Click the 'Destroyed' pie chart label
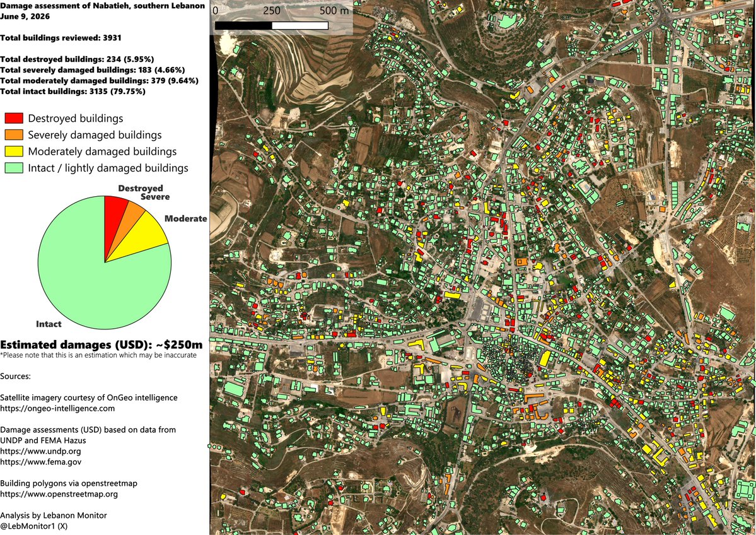Screen dimensions: 756x535 tap(141, 188)
